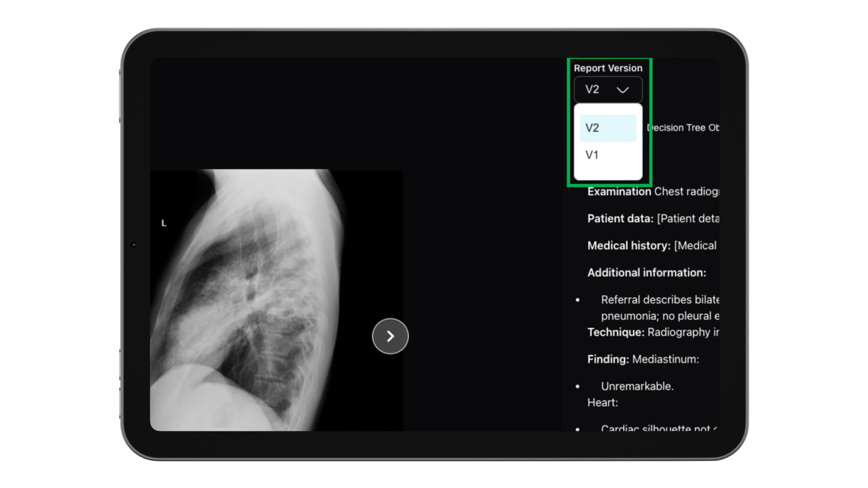868x488 pixels.
Task: Click the L side marker on radiograph
Action: pyautogui.click(x=164, y=223)
